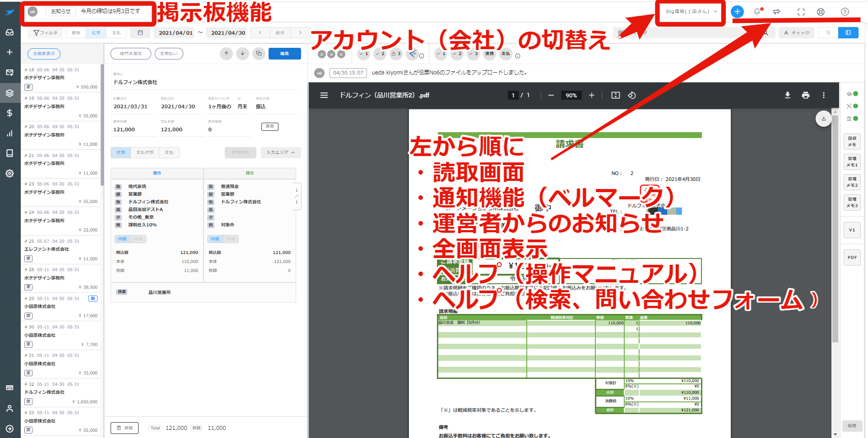The image size is (868, 438).
Task: Switch to list view layout
Action: click(x=828, y=32)
